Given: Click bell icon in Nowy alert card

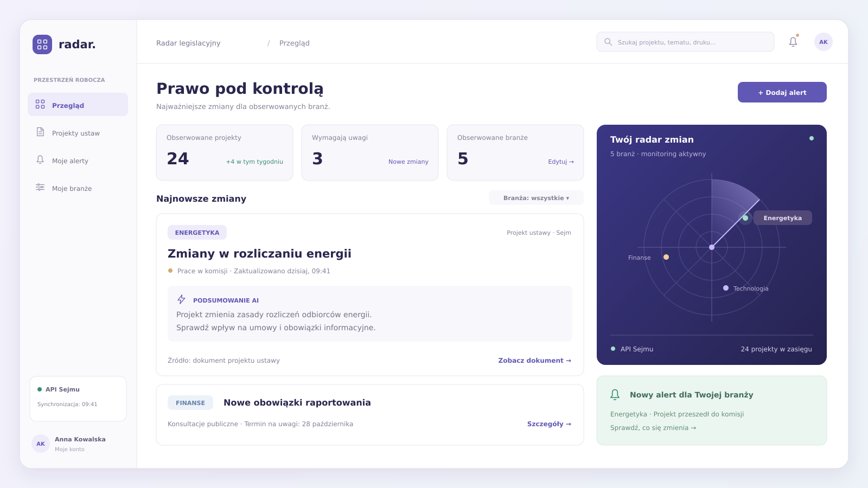Looking at the screenshot, I should 615,395.
